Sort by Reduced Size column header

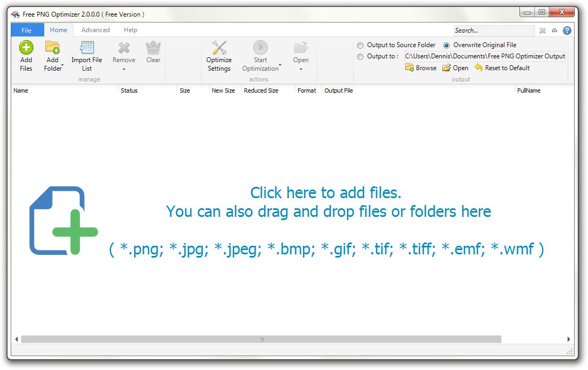[x=268, y=90]
